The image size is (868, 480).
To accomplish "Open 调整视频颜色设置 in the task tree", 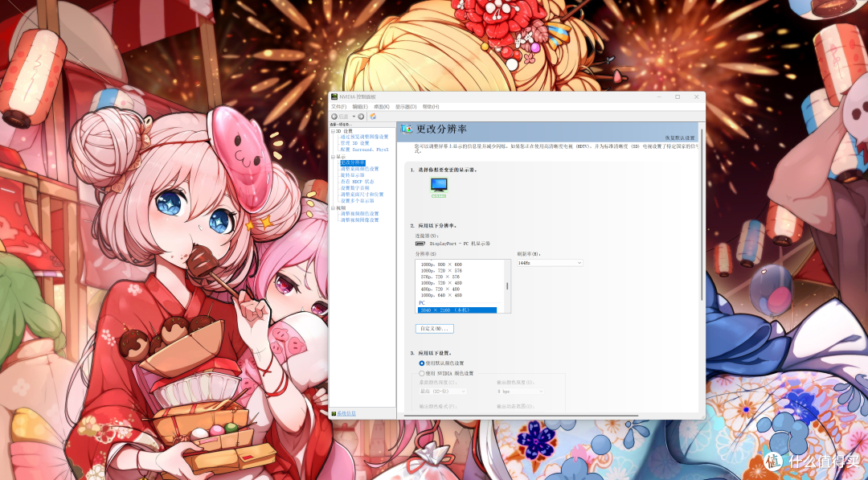I will [360, 214].
